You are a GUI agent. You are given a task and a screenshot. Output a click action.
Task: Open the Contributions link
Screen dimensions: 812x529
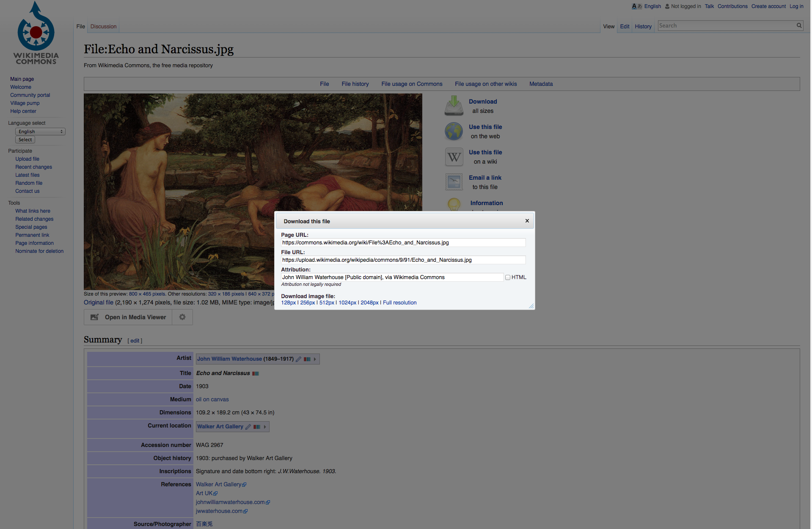(732, 6)
